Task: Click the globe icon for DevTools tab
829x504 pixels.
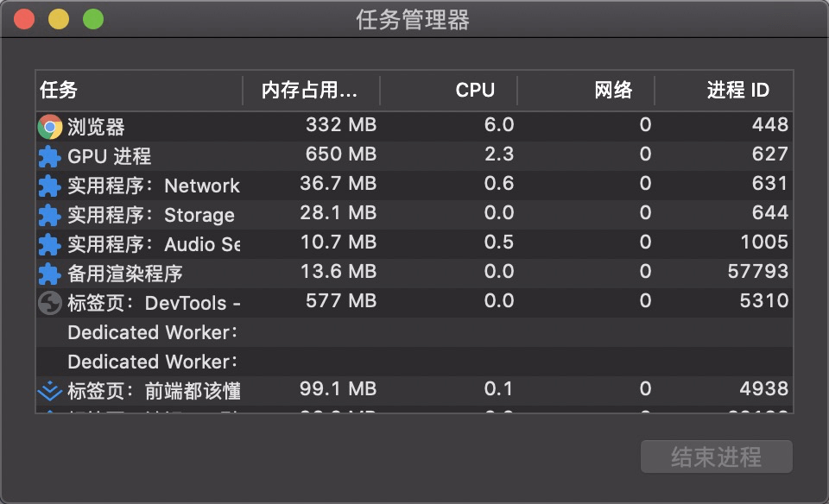Action: coord(50,303)
